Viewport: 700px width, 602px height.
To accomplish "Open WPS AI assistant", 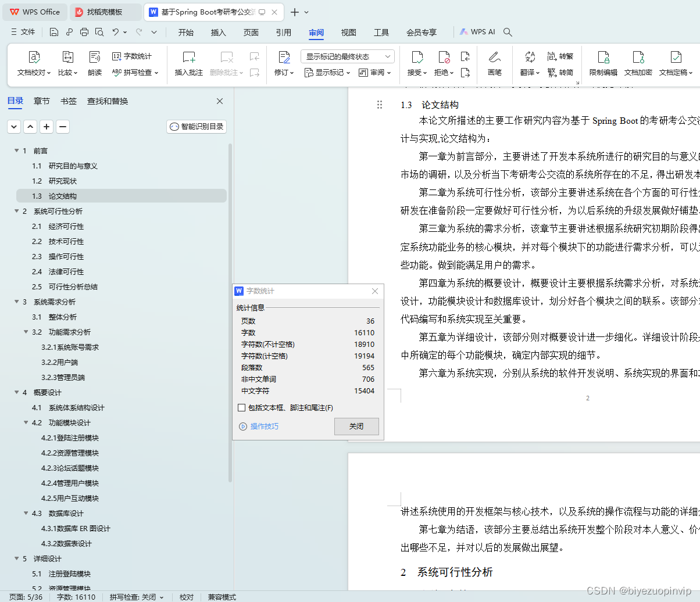I will tap(477, 32).
